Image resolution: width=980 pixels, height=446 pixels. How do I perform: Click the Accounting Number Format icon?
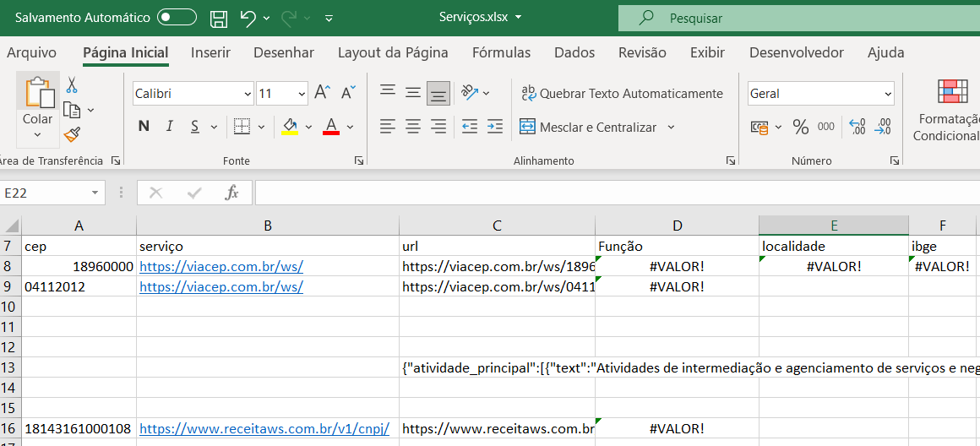click(x=760, y=128)
